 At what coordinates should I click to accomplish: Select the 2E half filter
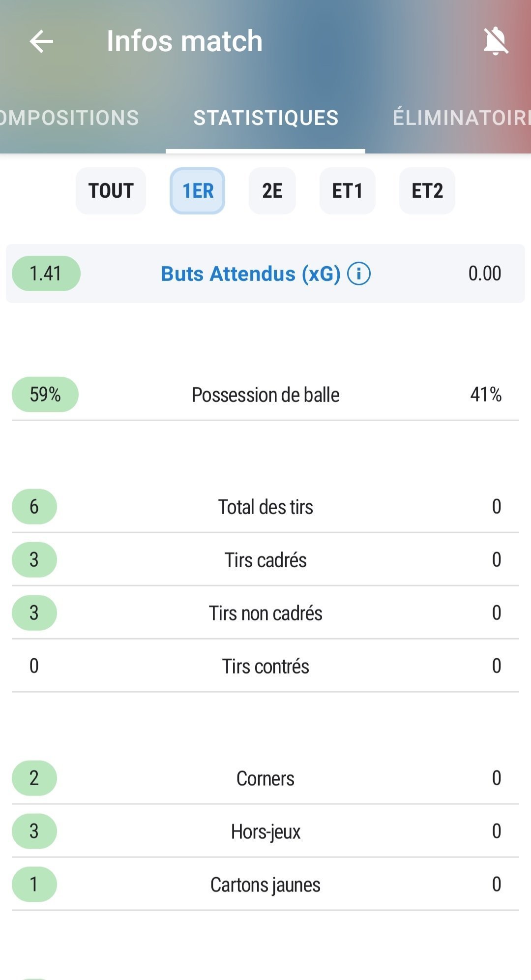272,191
